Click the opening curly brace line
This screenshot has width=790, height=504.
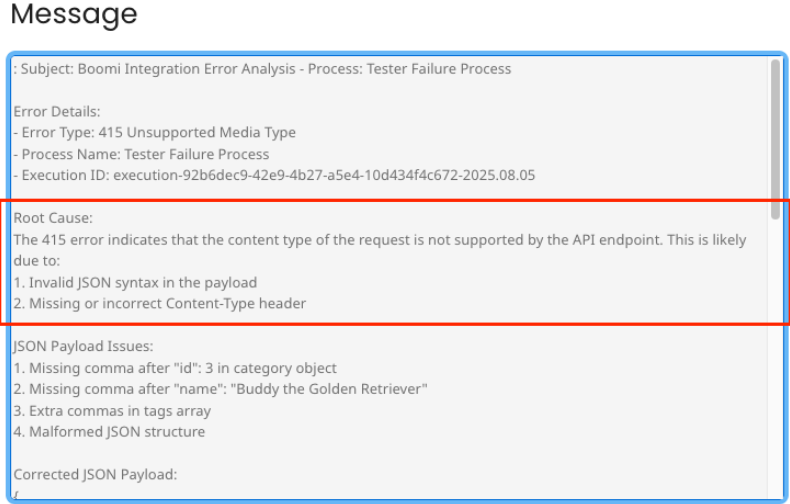coord(16,494)
